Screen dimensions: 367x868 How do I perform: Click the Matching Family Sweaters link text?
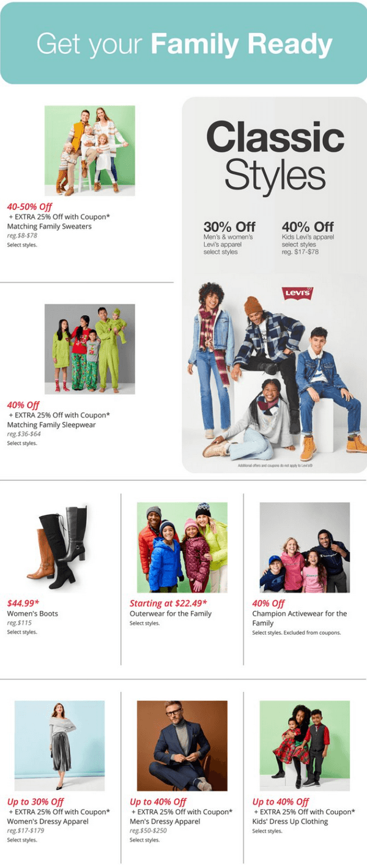pos(50,226)
